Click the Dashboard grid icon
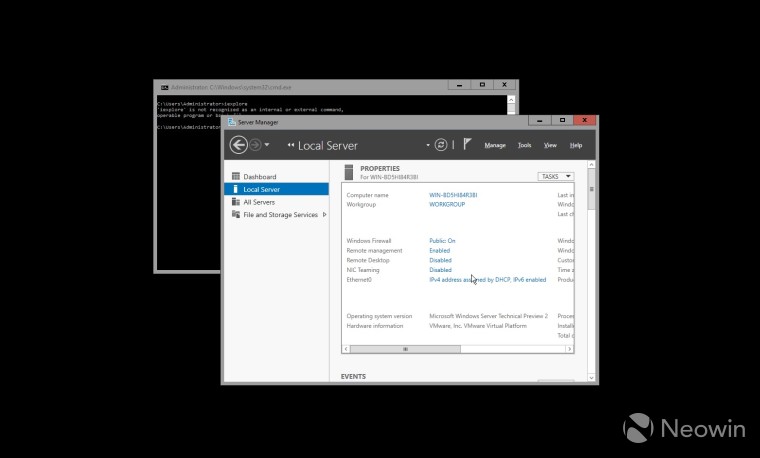The height and width of the screenshot is (458, 760). 236,176
